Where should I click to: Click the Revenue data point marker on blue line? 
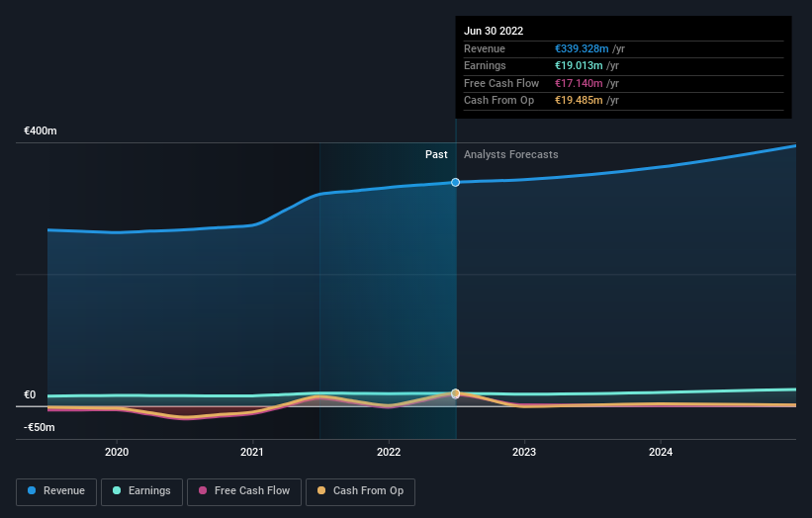(x=455, y=182)
